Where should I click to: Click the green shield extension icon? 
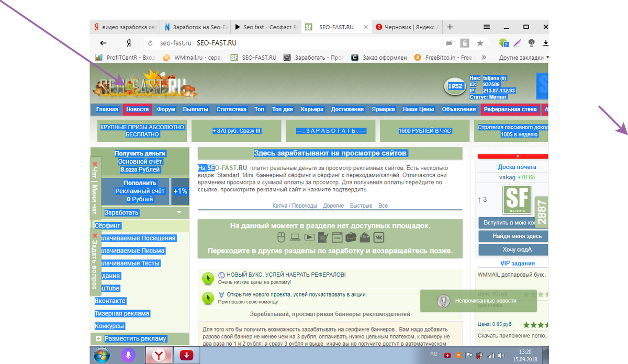[x=503, y=43]
